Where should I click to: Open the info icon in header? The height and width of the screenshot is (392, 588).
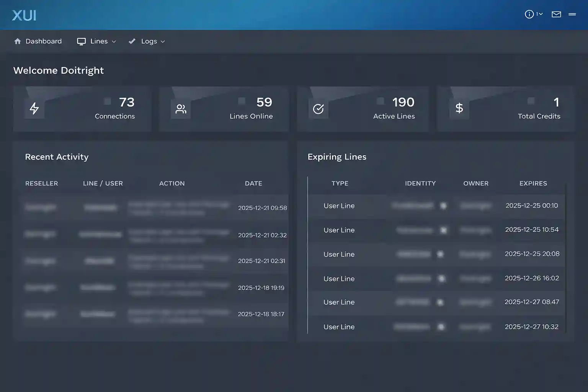(529, 14)
